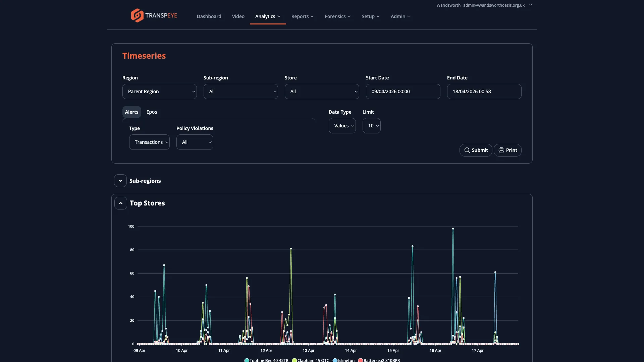
Task: Click the printer icon on the Print button
Action: pyautogui.click(x=501, y=150)
